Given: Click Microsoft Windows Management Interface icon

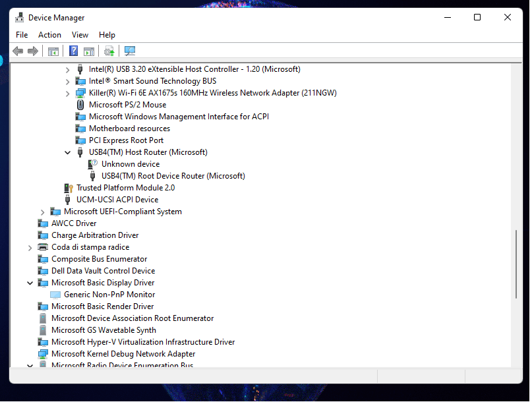Looking at the screenshot, I should coord(80,117).
